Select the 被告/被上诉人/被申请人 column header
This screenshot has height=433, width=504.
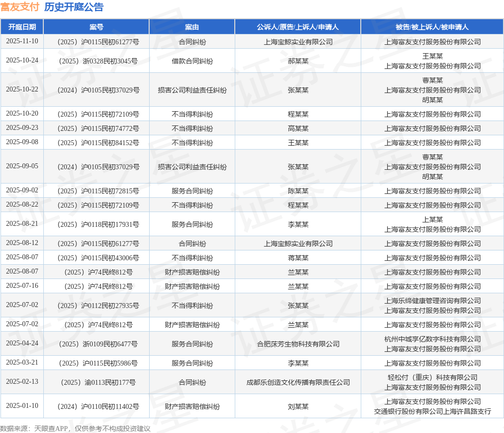tap(432, 27)
